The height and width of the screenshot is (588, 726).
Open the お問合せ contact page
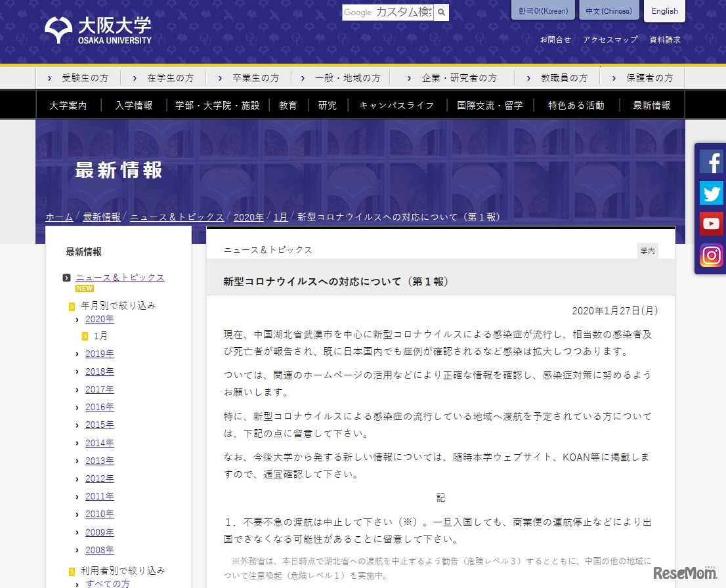tap(556, 39)
